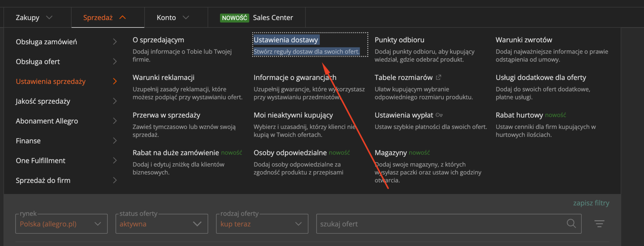Click the key icon by Ustawienia wypłat
Image resolution: width=644 pixels, height=246 pixels.
click(439, 115)
